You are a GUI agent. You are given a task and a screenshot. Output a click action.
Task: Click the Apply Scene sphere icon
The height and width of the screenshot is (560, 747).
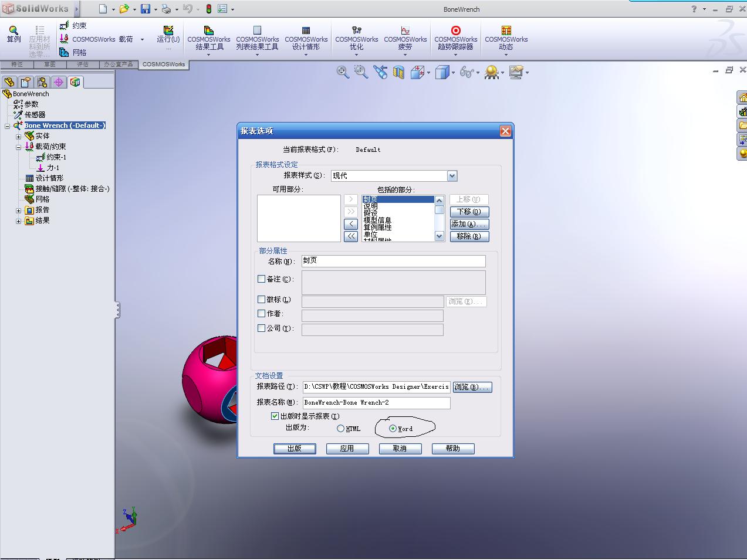pyautogui.click(x=492, y=72)
